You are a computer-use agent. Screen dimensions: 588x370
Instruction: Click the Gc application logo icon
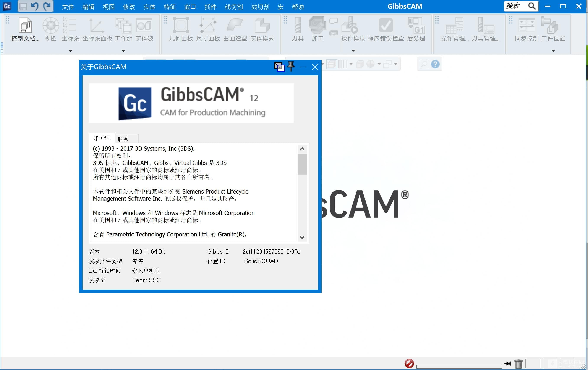pyautogui.click(x=7, y=6)
